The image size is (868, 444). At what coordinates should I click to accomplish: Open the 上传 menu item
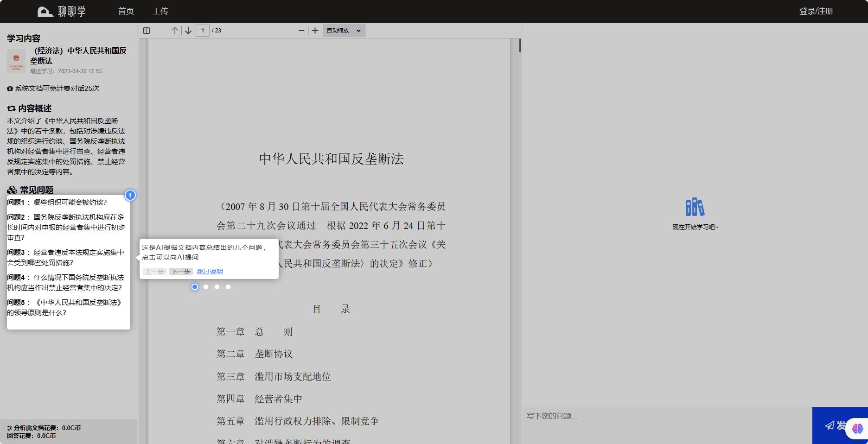161,11
